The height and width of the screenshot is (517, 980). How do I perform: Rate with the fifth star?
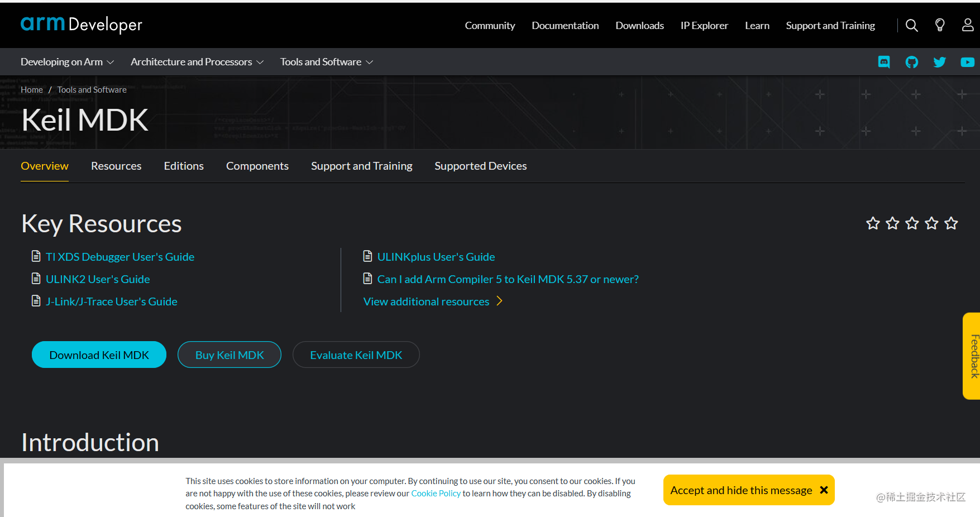pos(951,223)
